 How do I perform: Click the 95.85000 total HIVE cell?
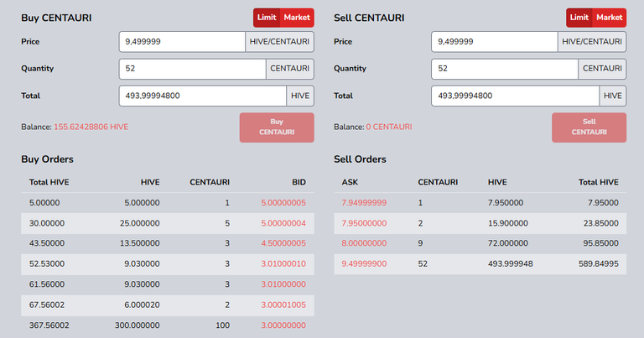tap(601, 243)
